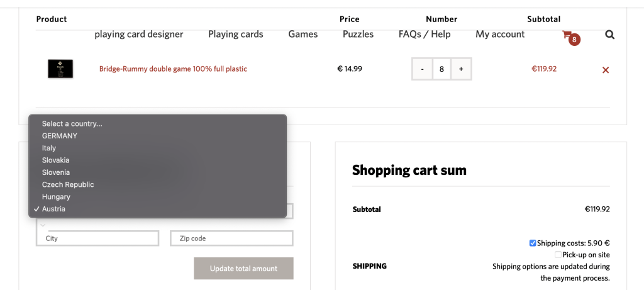Click the Update total amount button
The width and height of the screenshot is (644, 290).
coord(243,269)
